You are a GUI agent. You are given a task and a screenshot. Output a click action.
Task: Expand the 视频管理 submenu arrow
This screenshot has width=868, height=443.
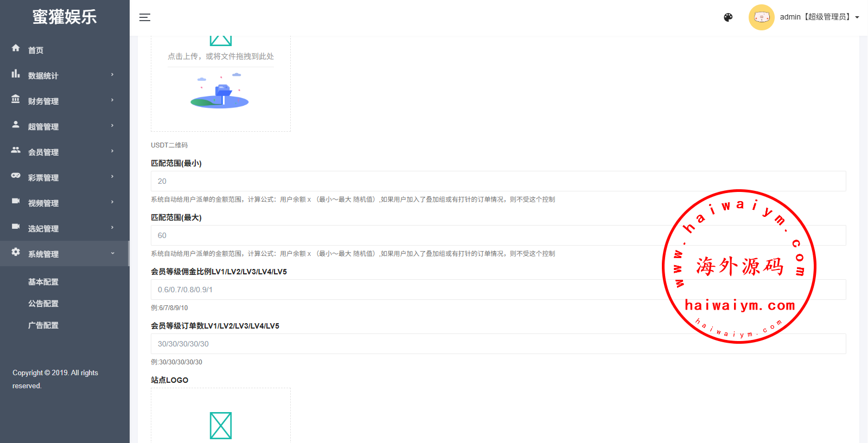tap(112, 202)
